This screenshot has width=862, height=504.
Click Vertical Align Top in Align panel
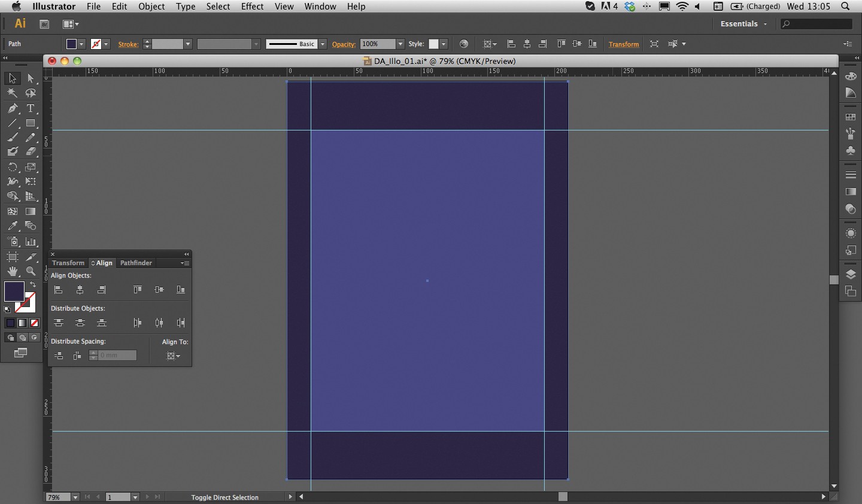coord(137,290)
